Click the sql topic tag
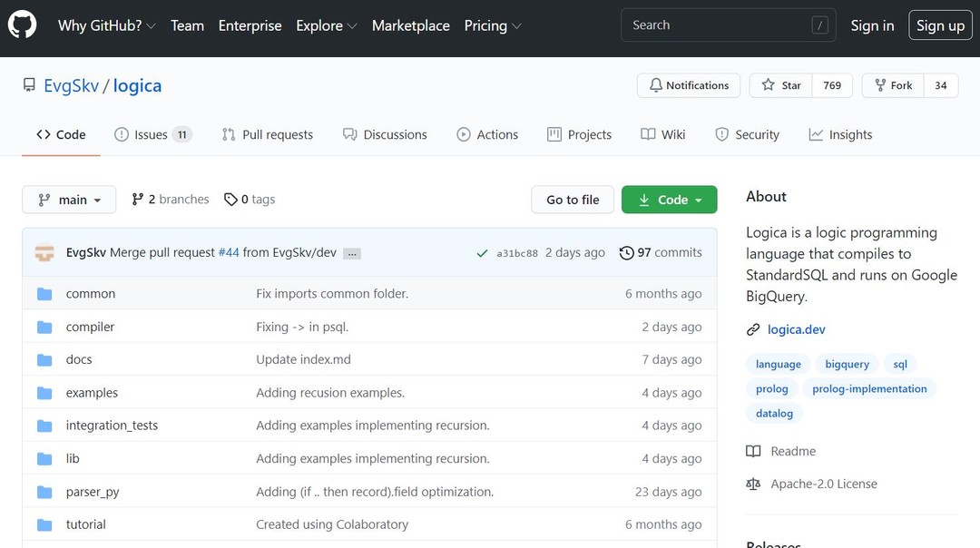Screen dimensions: 980x548 coord(900,364)
